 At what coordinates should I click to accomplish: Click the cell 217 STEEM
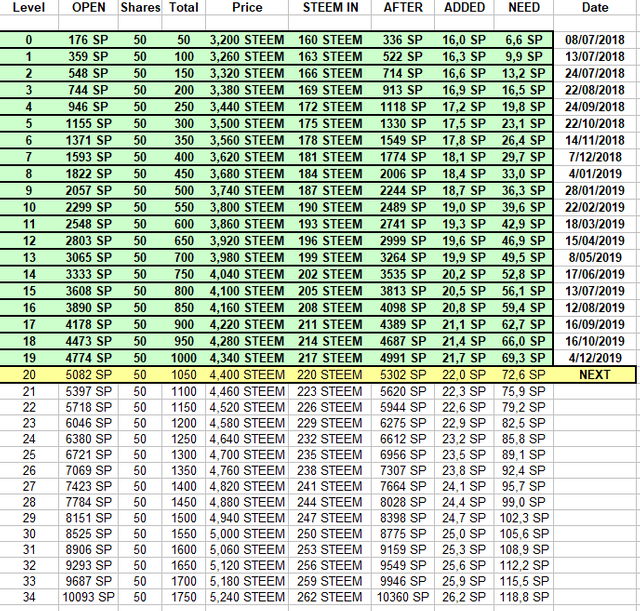[330, 358]
